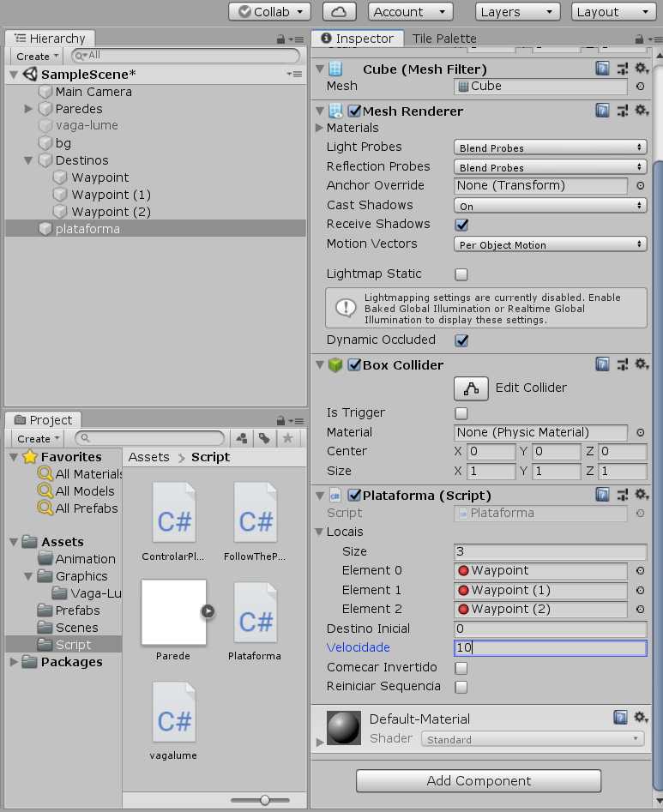Image resolution: width=663 pixels, height=812 pixels.
Task: Open the Shader Standard dropdown
Action: point(533,739)
